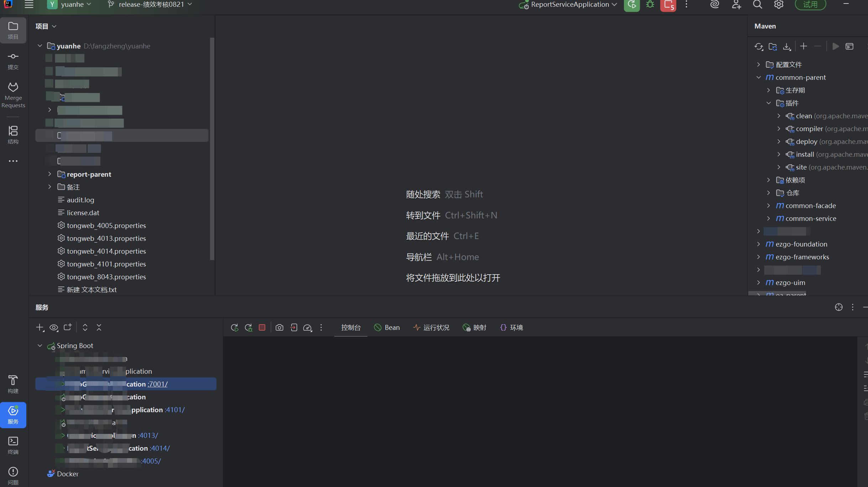Expand the report-parent folder

(50, 174)
